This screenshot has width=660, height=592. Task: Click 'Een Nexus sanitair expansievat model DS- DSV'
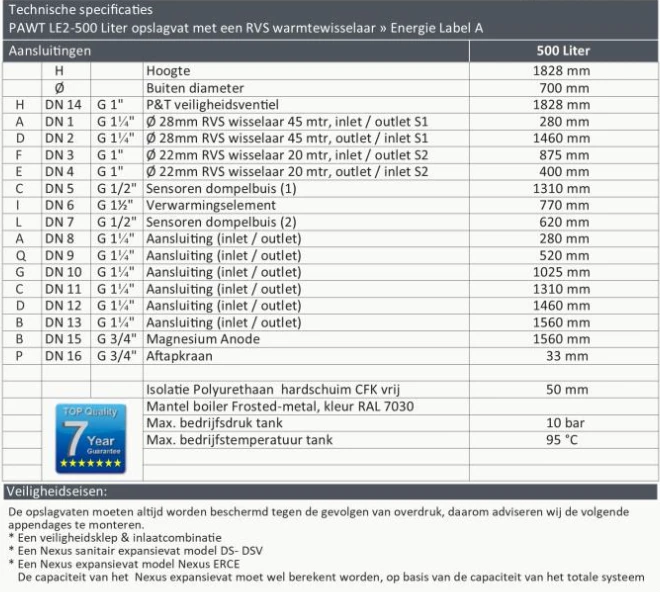(x=140, y=551)
